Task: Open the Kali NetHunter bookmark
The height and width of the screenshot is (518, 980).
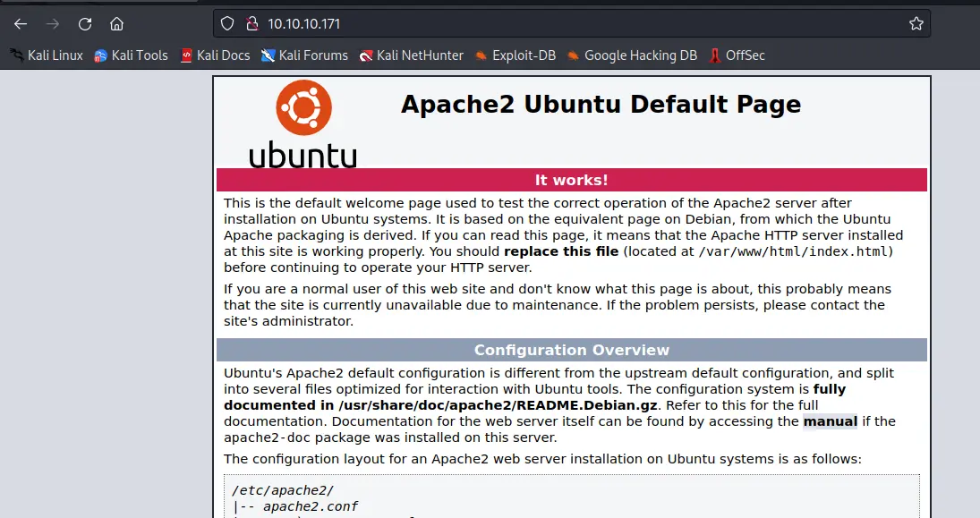Action: 412,55
